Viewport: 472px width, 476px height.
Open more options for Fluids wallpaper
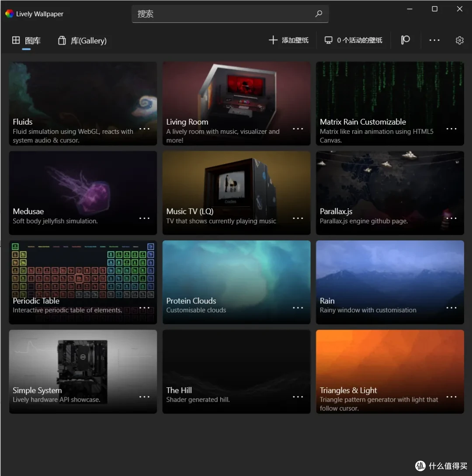144,129
